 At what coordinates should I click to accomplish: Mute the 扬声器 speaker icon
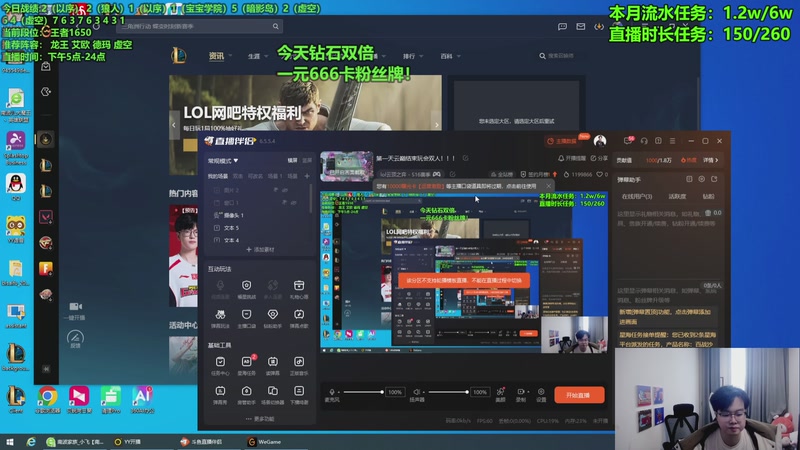[417, 392]
